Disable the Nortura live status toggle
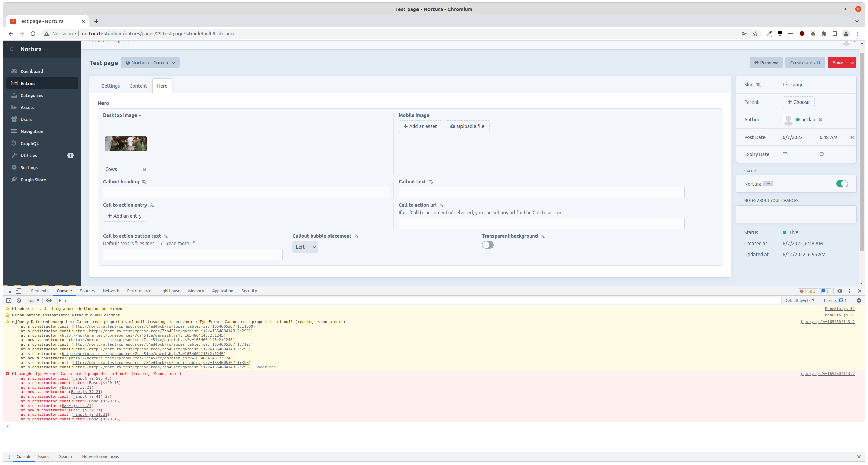 click(x=842, y=184)
